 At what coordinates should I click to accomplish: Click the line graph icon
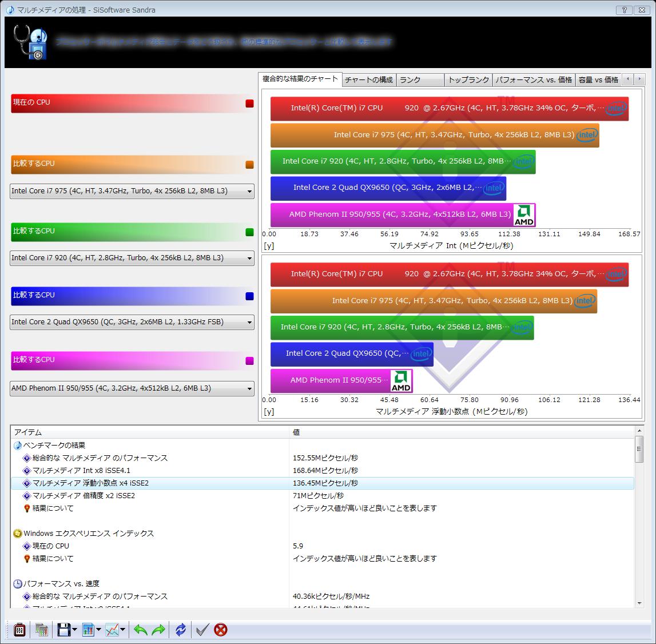click(112, 629)
